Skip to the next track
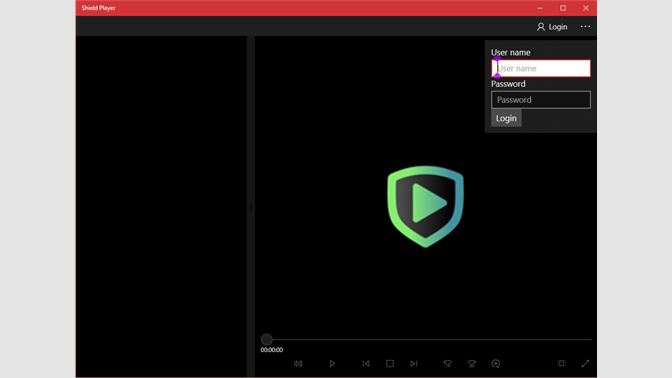 414,363
